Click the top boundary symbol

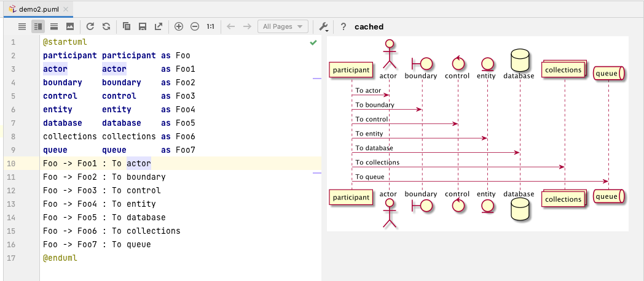click(422, 63)
